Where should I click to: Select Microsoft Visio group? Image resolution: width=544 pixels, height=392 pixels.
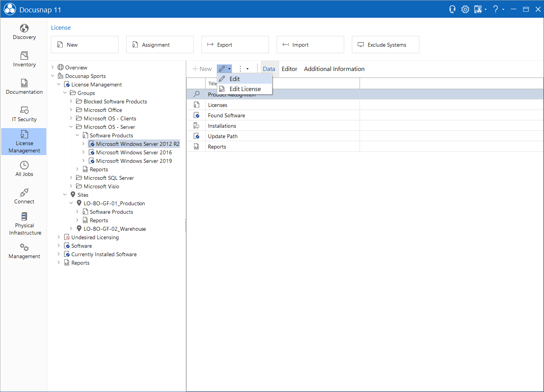coord(101,186)
